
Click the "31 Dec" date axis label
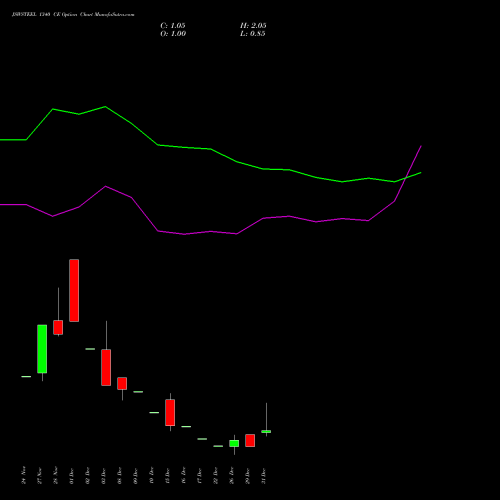click(264, 475)
